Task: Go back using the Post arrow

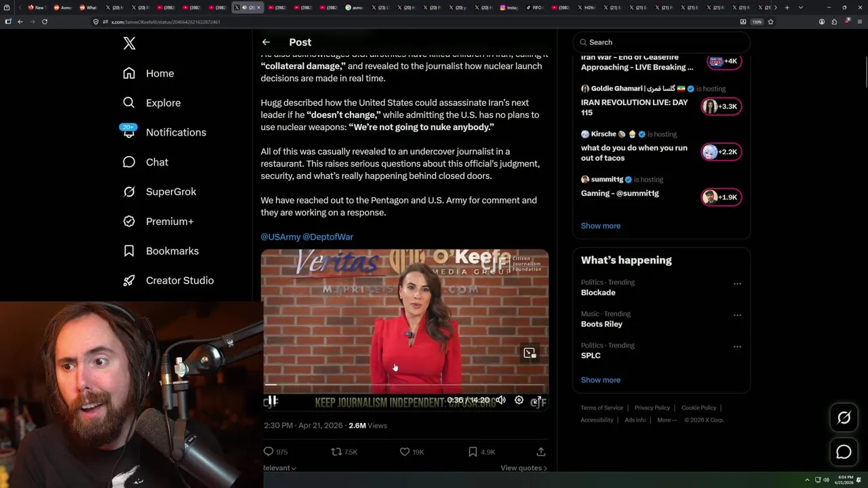Action: [266, 42]
